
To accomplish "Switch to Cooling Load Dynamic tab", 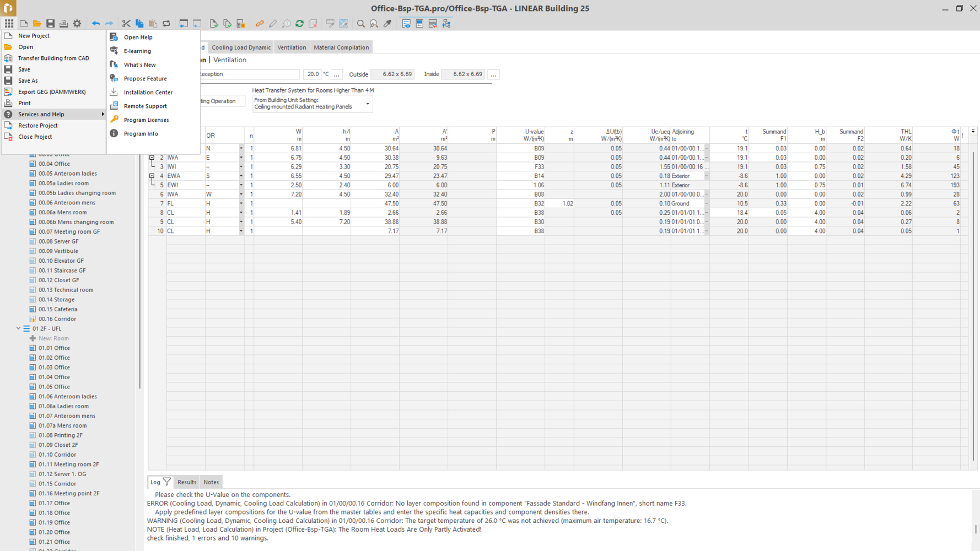I will coord(241,47).
